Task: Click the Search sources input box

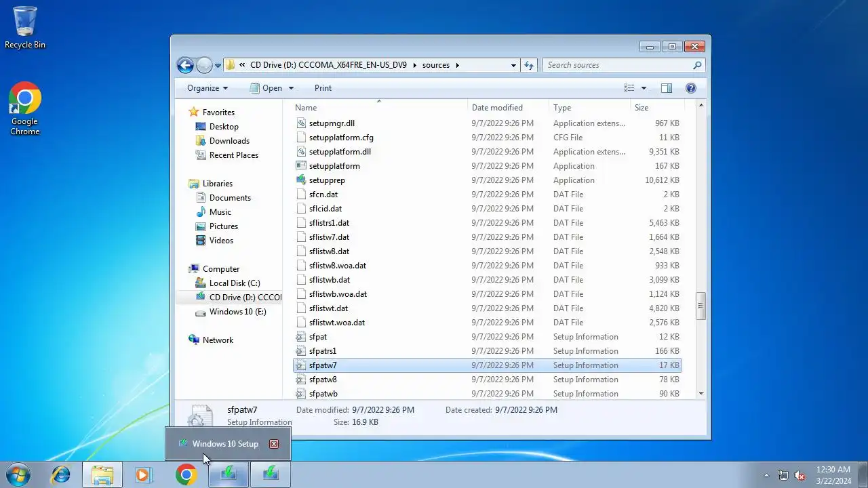Action: [617, 65]
